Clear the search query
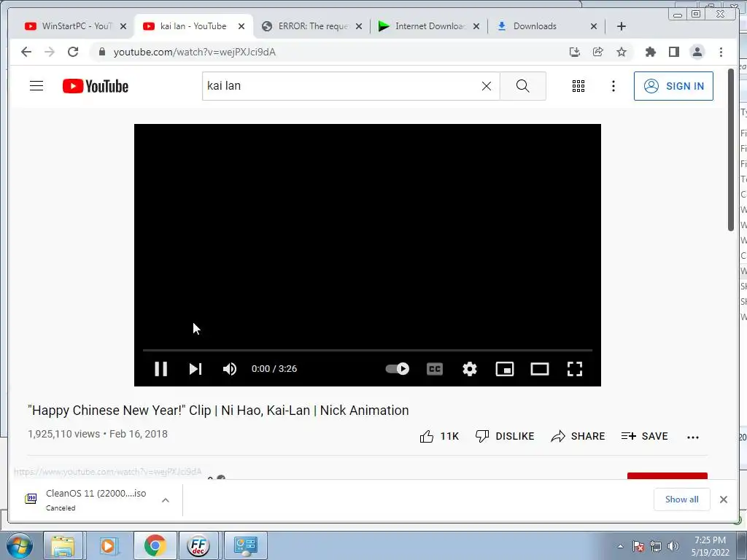This screenshot has height=560, width=747. pos(486,86)
